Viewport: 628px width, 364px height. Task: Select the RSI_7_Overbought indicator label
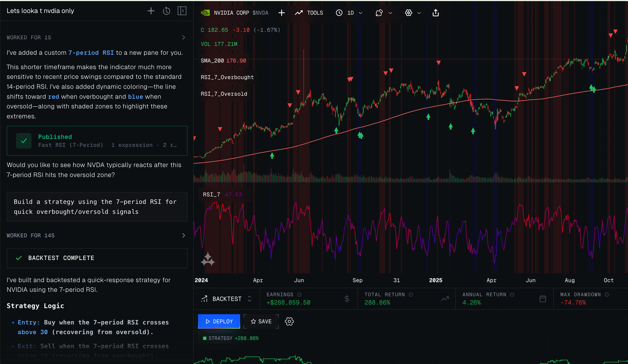[x=227, y=77]
